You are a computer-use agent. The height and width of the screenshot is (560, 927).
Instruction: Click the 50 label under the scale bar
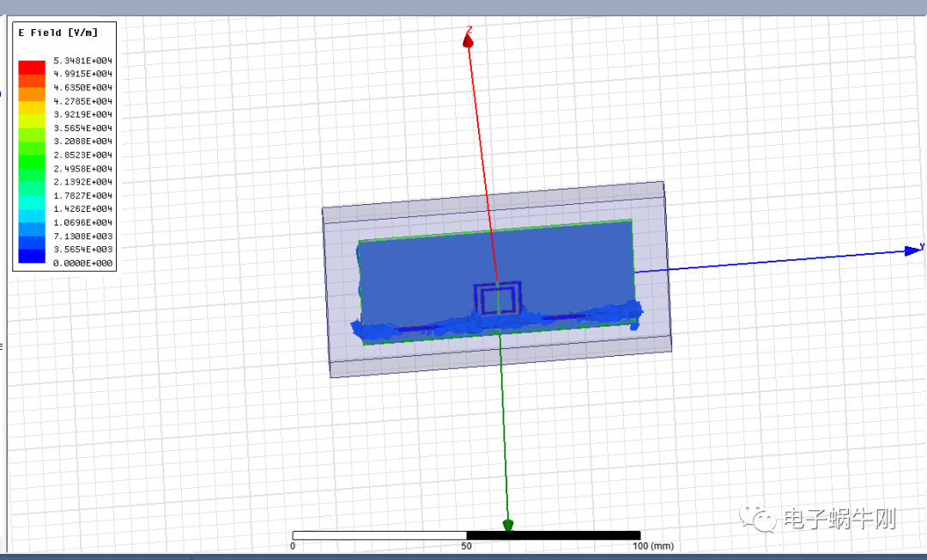[x=466, y=546]
